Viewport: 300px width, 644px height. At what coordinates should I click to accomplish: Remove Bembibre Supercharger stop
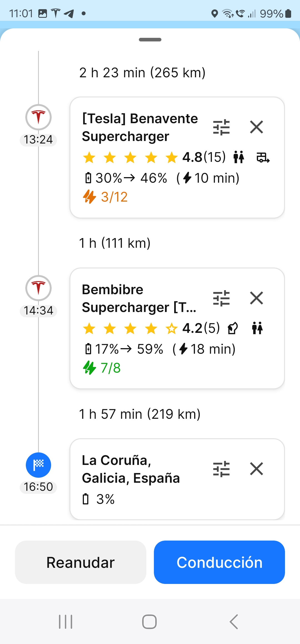tap(256, 298)
